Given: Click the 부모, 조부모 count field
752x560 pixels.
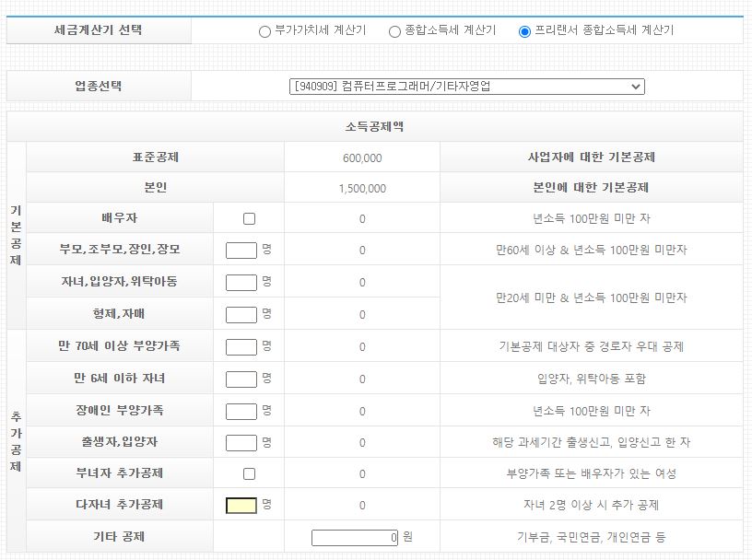Looking at the screenshot, I should coord(241,250).
